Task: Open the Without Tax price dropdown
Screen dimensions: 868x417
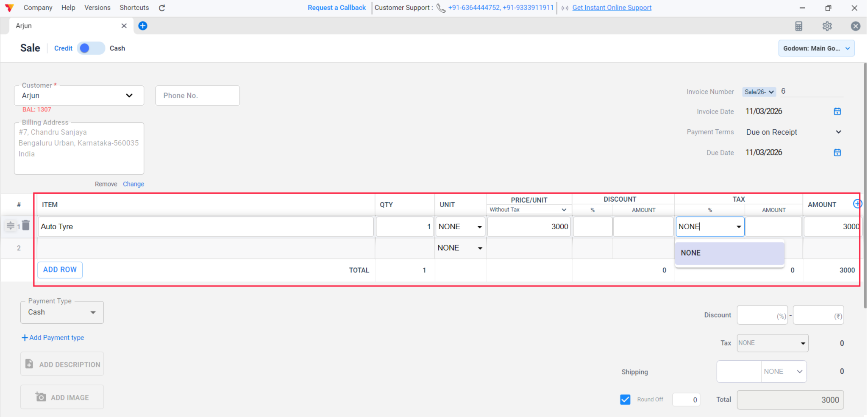Action: click(528, 210)
